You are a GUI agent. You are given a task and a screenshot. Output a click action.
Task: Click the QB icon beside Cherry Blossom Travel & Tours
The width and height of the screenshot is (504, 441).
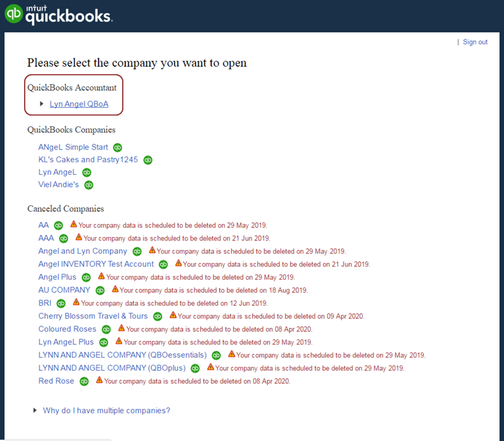[158, 316]
